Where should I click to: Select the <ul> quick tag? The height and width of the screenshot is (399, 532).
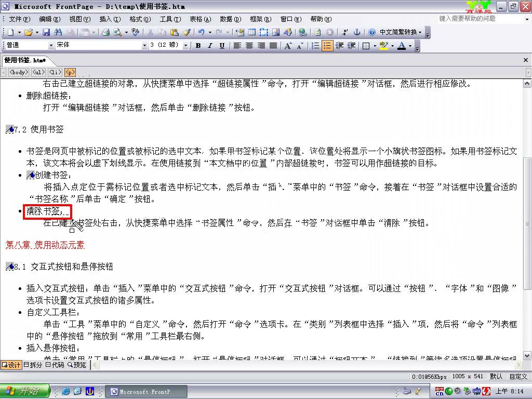pyautogui.click(x=38, y=72)
